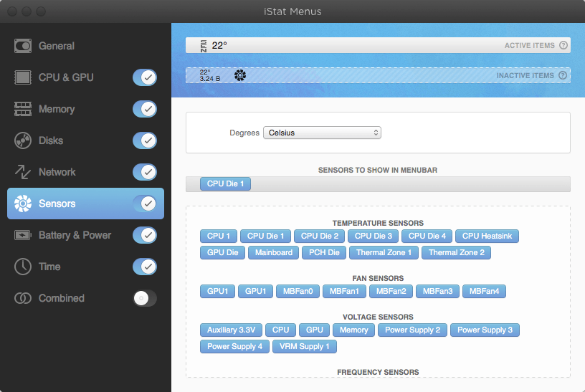Viewport: 585px width, 392px height.
Task: Open the General settings section
Action: pos(85,46)
